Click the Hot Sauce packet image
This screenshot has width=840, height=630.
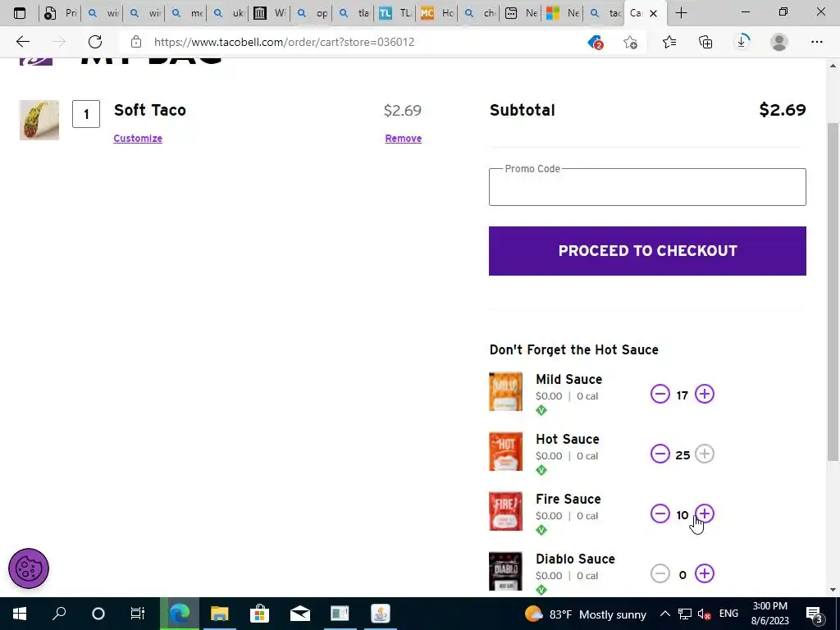pyautogui.click(x=505, y=452)
